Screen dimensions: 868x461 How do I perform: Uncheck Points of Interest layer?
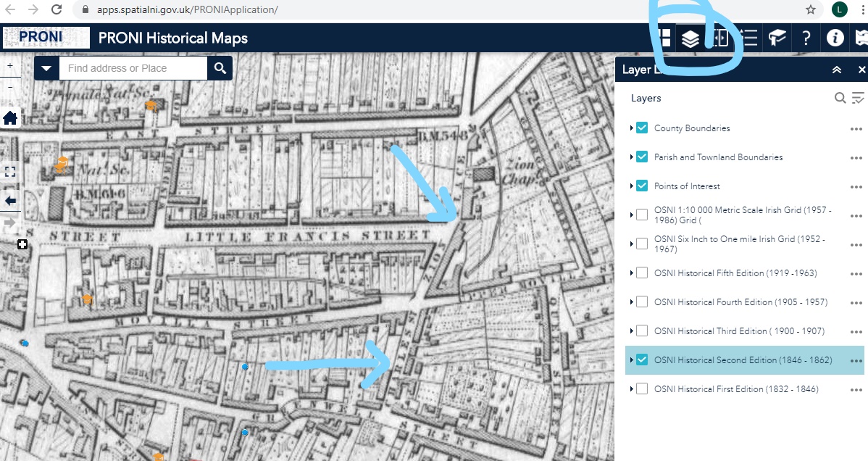tap(642, 186)
